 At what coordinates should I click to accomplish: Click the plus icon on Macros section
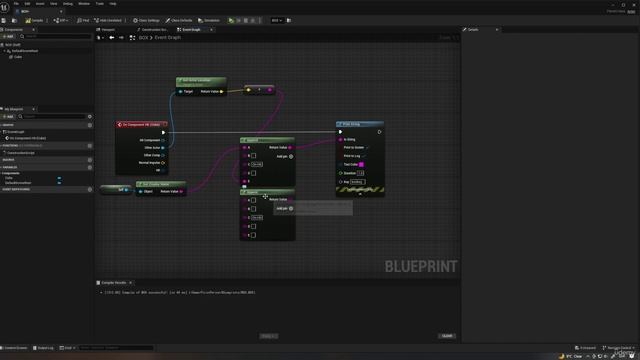pos(90,160)
